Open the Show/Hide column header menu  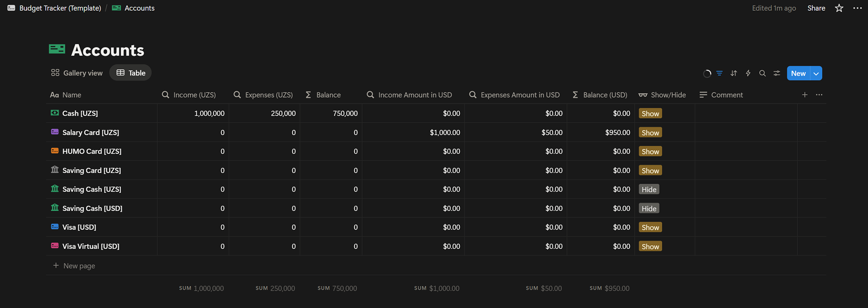point(663,95)
